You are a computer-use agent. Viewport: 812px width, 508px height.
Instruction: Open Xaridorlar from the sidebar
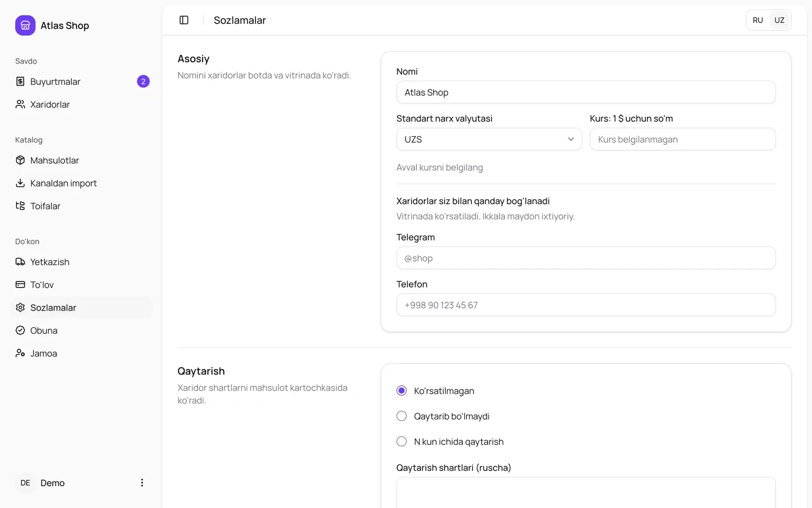point(81,104)
